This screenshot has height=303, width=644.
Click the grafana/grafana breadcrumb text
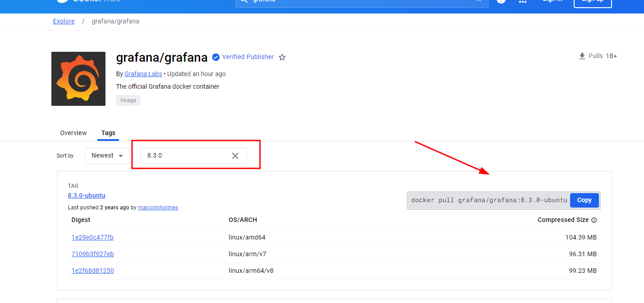tap(115, 21)
